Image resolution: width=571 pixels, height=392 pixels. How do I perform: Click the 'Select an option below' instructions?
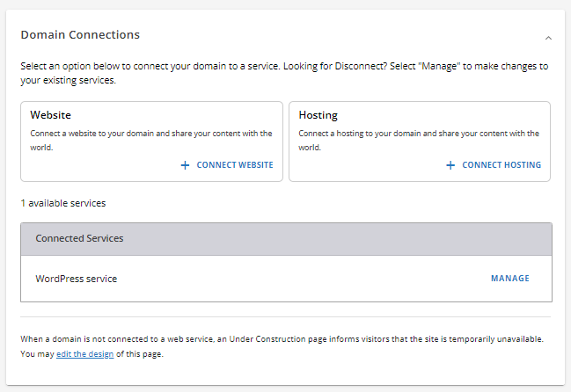coord(141,67)
